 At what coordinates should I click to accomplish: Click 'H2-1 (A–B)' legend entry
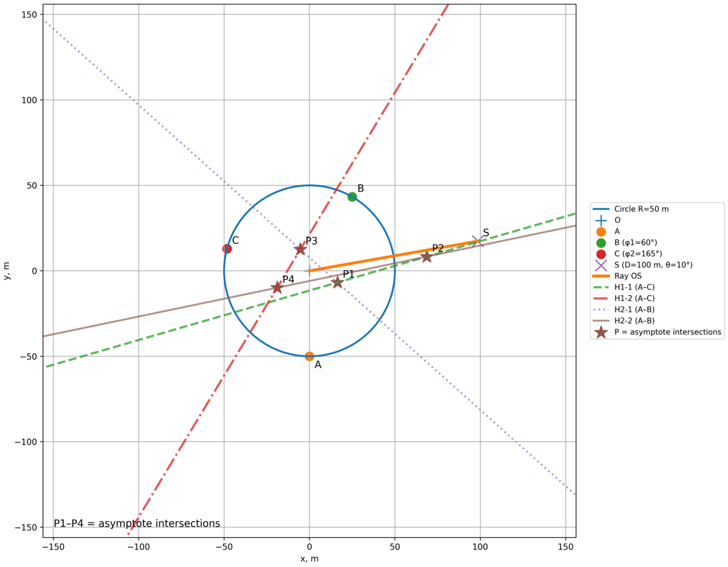634,309
